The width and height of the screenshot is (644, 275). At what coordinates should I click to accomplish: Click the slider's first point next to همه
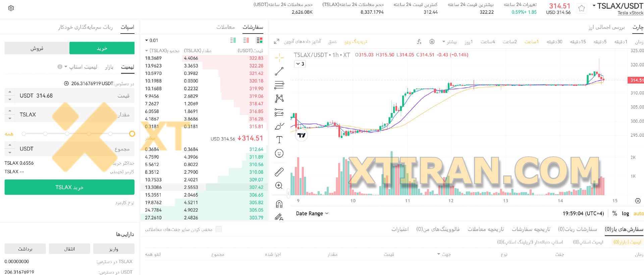(23, 134)
